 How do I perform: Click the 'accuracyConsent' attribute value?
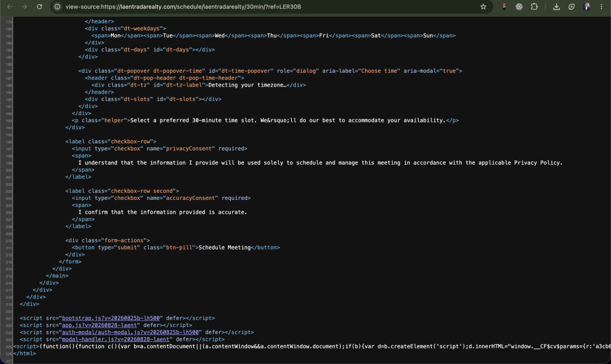point(190,198)
